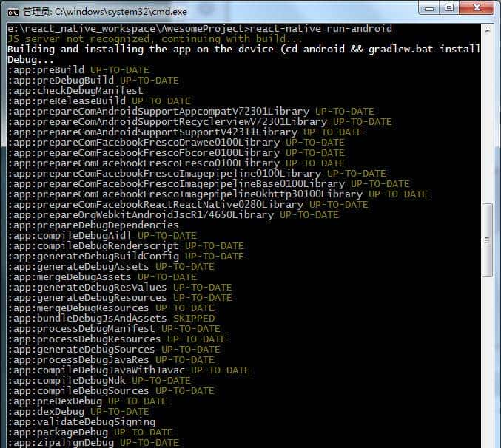The width and height of the screenshot is (501, 448).
Task: Click the ':app:compileDebugJavaWithJavac' line
Action: pyautogui.click(x=129, y=370)
